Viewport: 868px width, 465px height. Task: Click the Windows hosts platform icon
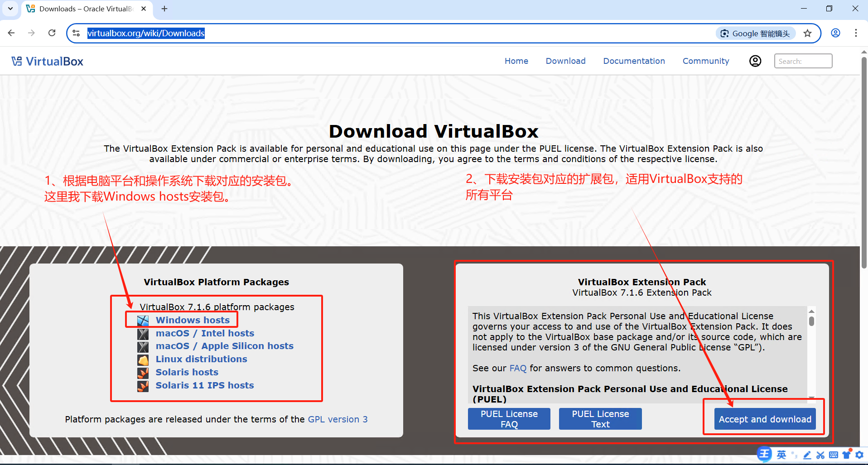pyautogui.click(x=143, y=321)
